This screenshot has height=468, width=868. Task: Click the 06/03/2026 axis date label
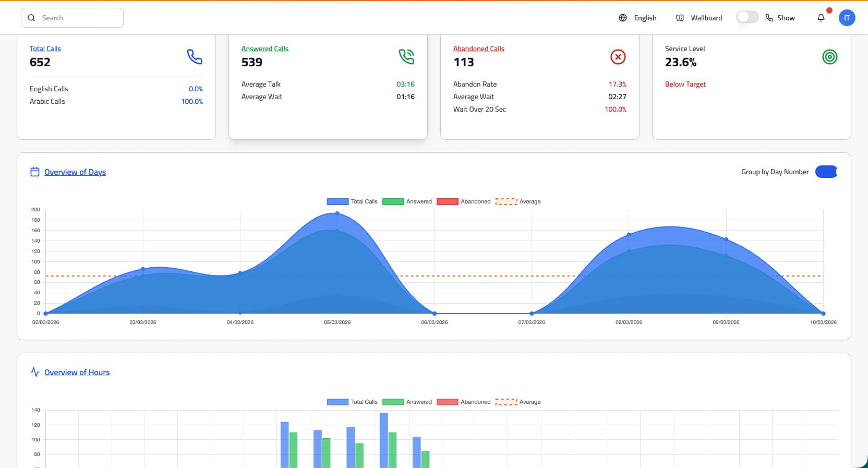[x=435, y=322]
